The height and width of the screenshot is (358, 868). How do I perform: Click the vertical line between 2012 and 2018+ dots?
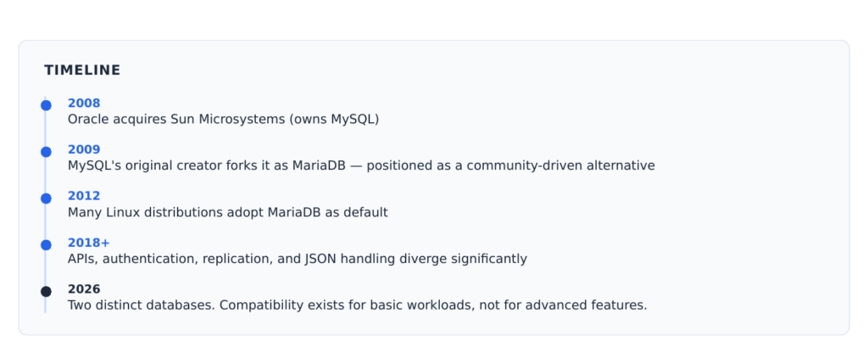coord(46,221)
